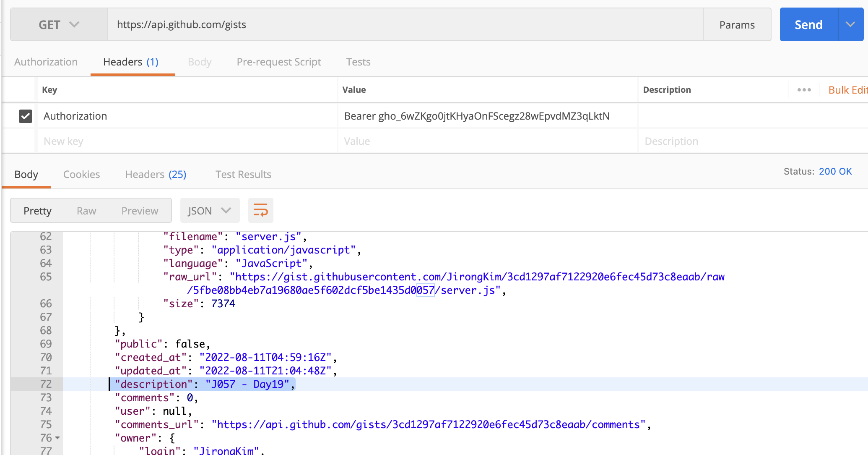View response Headers (25) tab
Image resolution: width=868 pixels, height=455 pixels.
pos(156,175)
